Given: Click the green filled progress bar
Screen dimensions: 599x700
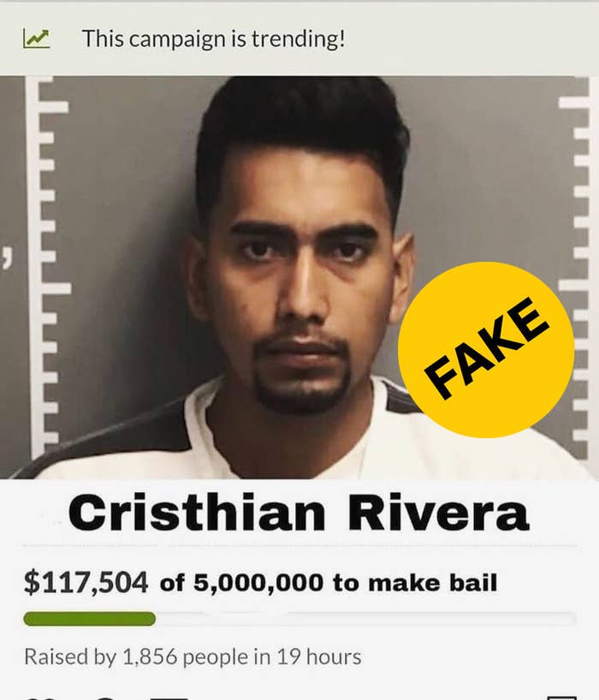Looking at the screenshot, I should click(x=90, y=619).
